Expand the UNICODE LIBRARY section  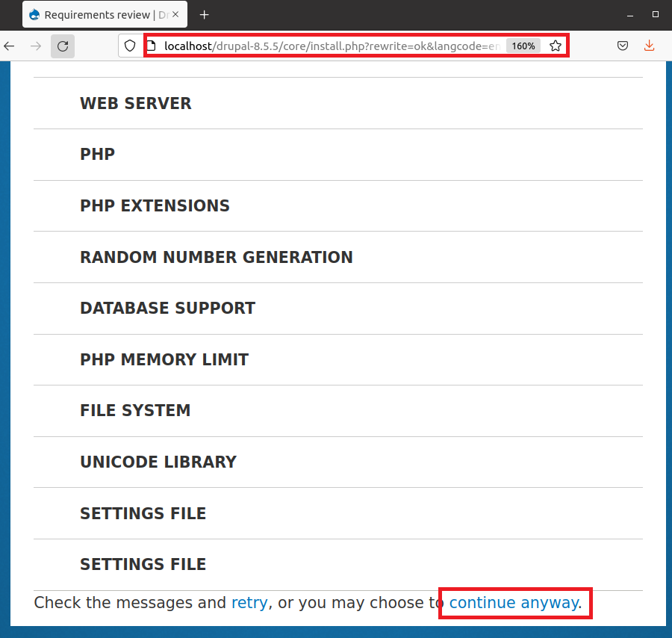click(x=158, y=462)
